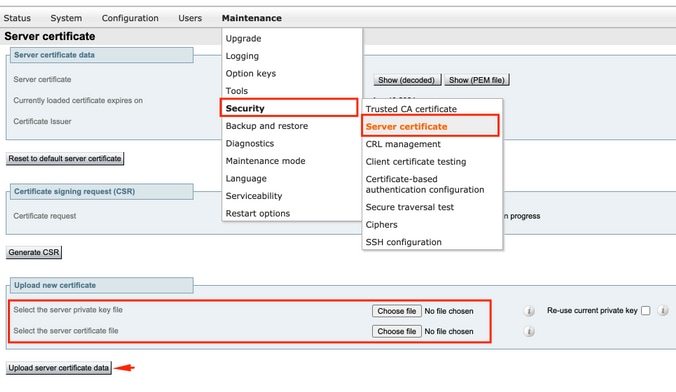Click info icon beside private key file chooser
This screenshot has height=392, width=676.
[529, 311]
